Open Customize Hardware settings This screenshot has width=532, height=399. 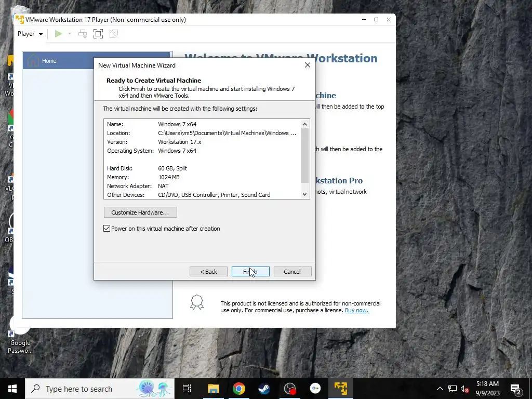(x=140, y=212)
